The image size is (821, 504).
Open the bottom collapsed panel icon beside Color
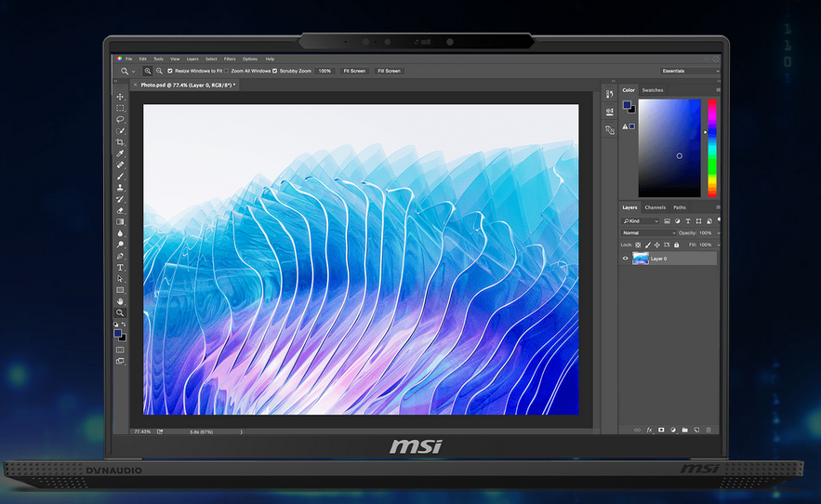pos(609,130)
